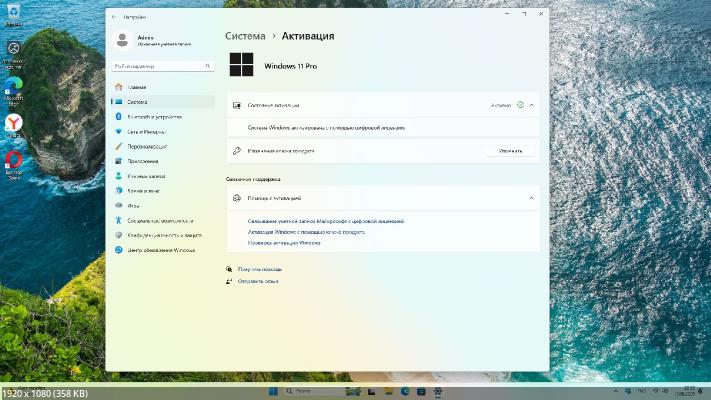
Task: Go back to Система via breadcrumb
Action: (245, 36)
